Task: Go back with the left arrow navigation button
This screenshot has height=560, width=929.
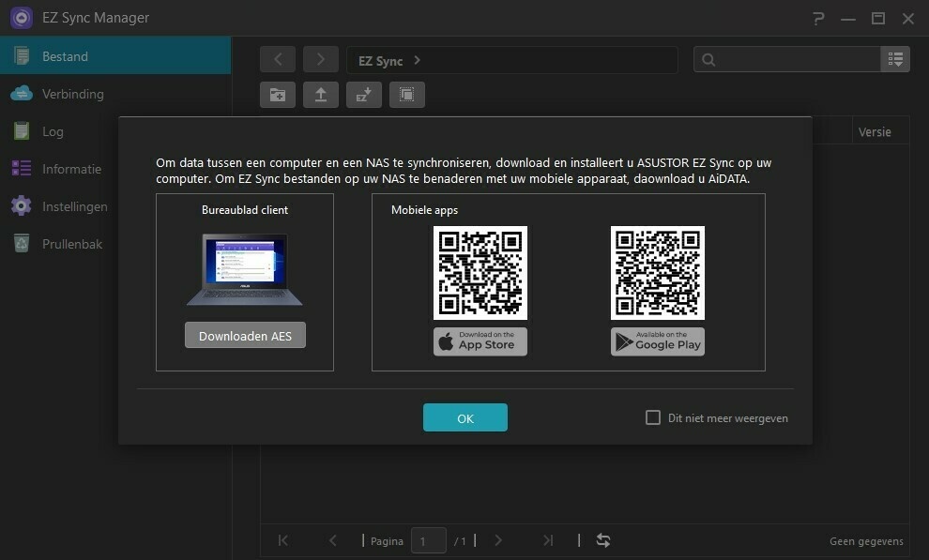Action: (278, 59)
